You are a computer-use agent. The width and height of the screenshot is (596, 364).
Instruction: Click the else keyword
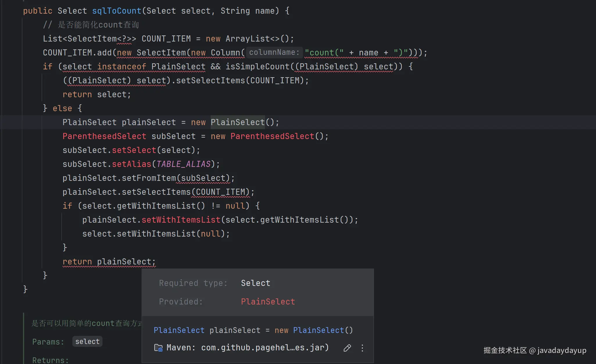[x=62, y=108]
